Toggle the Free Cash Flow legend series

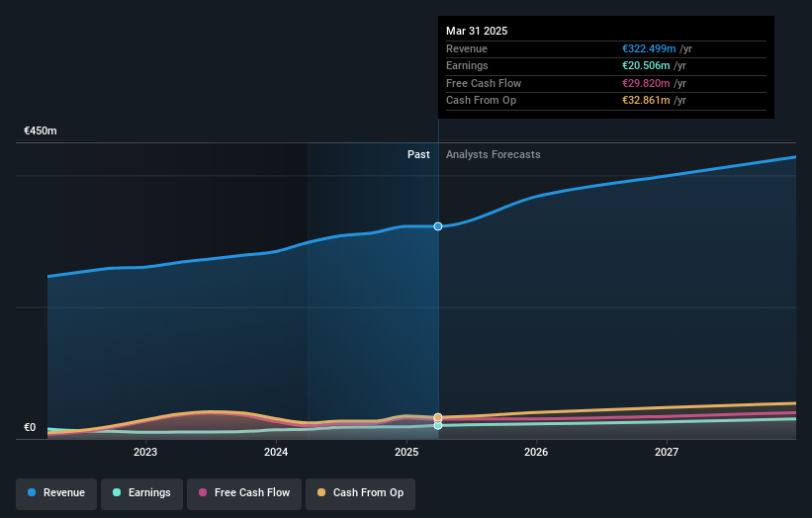tap(244, 492)
